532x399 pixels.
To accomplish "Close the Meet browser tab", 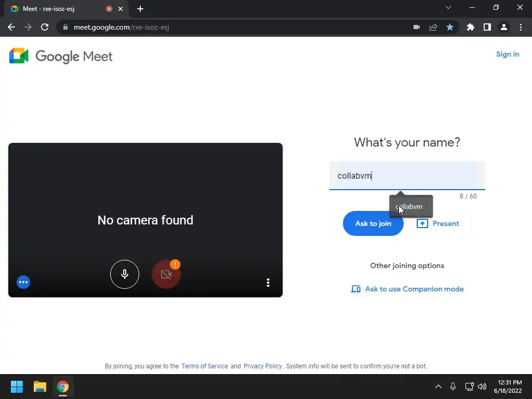I will (x=121, y=9).
